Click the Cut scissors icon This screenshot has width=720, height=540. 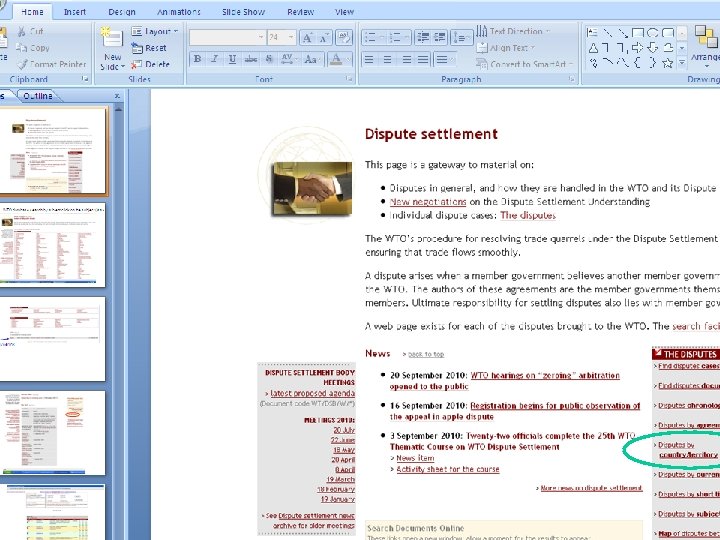pos(22,31)
